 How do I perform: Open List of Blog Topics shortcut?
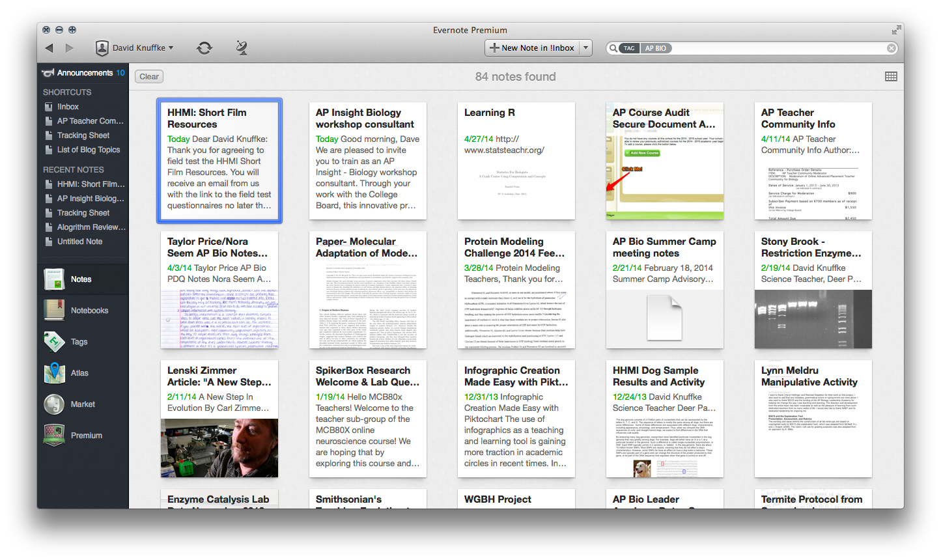(x=89, y=150)
